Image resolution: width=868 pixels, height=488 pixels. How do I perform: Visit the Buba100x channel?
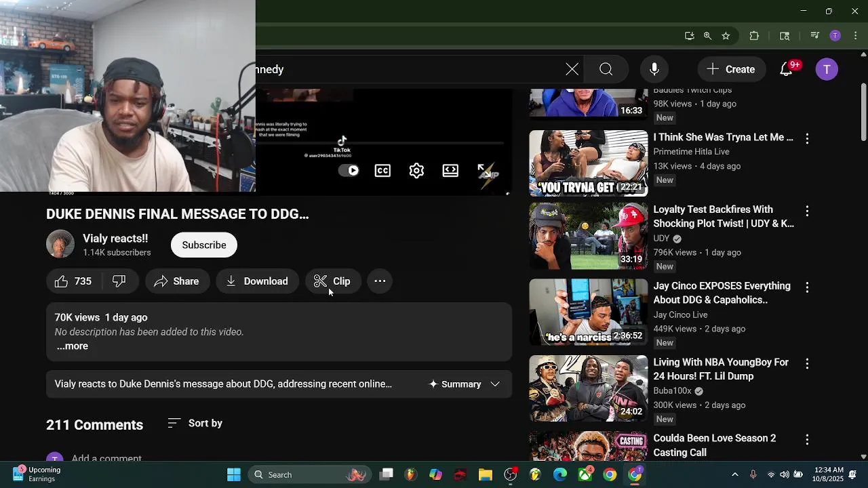tap(673, 391)
